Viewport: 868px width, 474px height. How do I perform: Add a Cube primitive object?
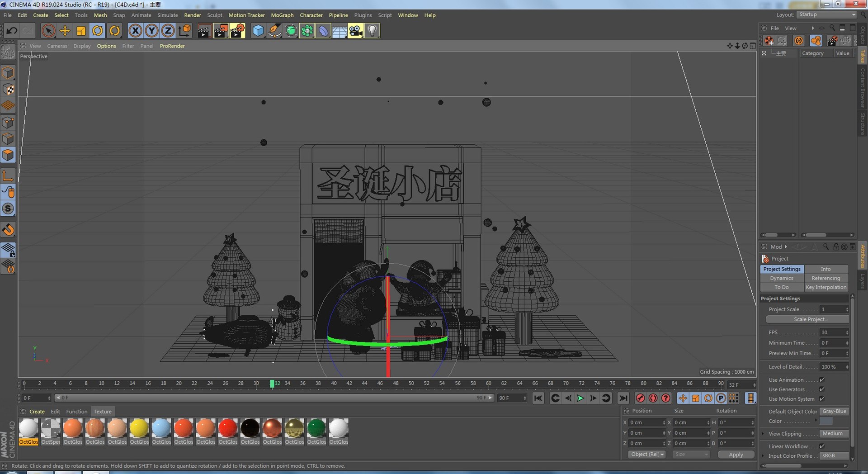click(x=258, y=31)
